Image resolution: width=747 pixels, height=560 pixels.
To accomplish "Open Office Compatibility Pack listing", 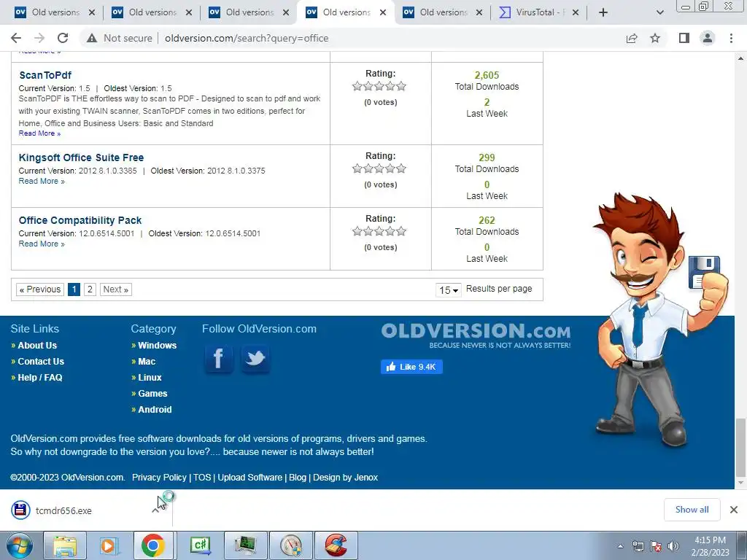I will tap(80, 220).
